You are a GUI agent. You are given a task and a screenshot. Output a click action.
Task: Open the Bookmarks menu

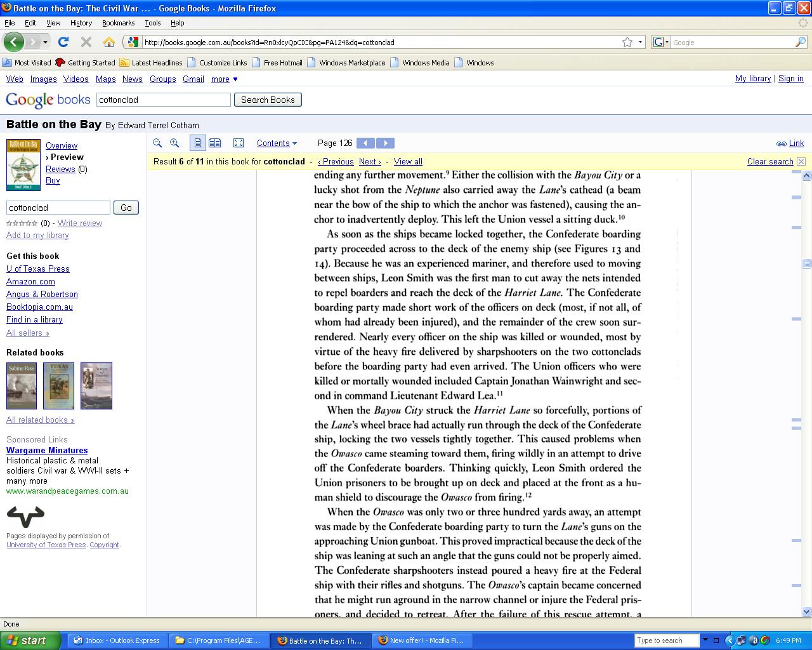pyautogui.click(x=118, y=23)
